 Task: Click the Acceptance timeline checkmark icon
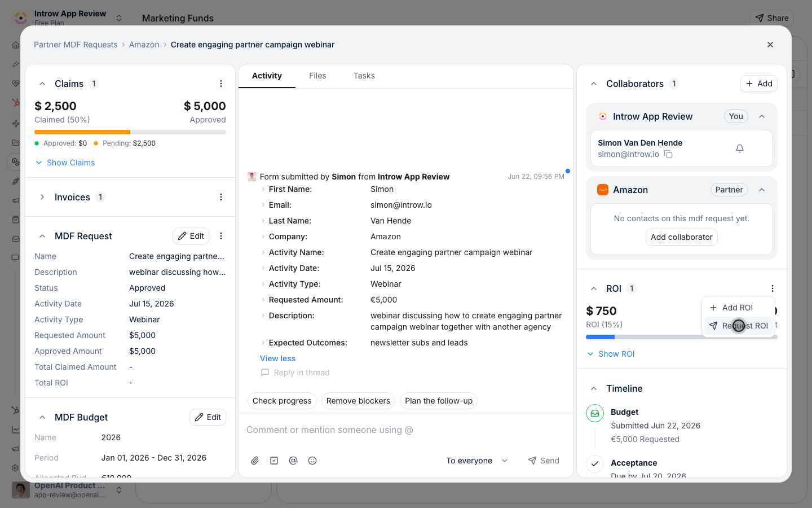[x=595, y=464]
